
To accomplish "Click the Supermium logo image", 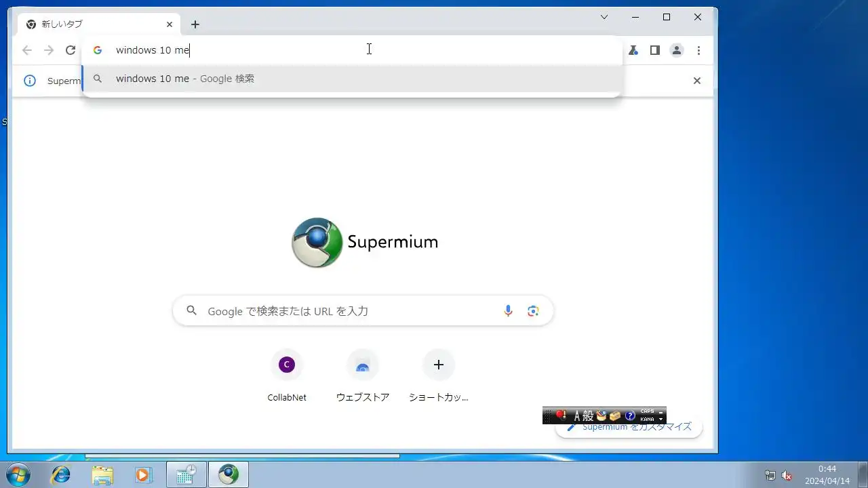I will [x=317, y=242].
